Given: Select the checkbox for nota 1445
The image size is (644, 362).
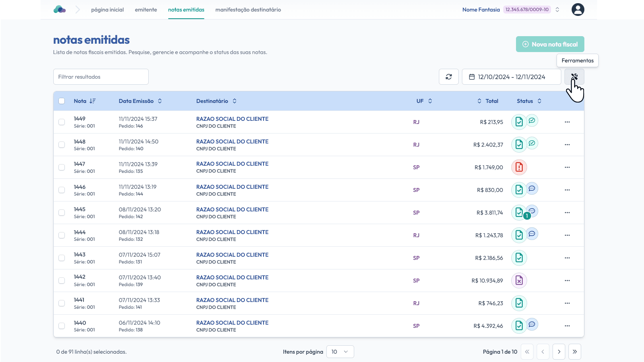Looking at the screenshot, I should tap(62, 213).
